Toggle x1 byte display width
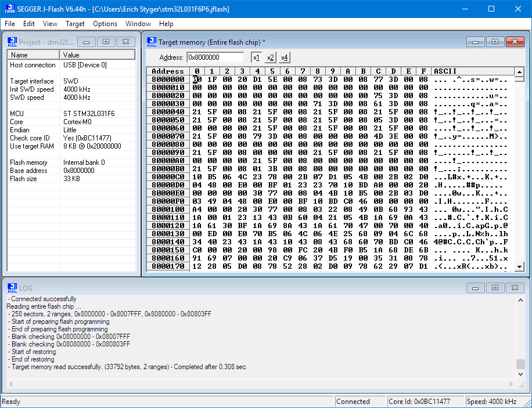Image resolution: width=532 pixels, height=408 pixels. coord(255,57)
